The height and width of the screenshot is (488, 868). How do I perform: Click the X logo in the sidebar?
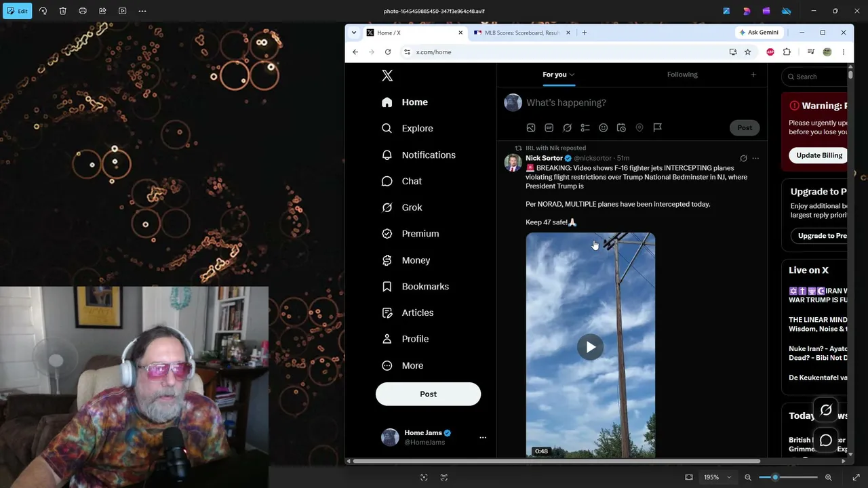(387, 76)
